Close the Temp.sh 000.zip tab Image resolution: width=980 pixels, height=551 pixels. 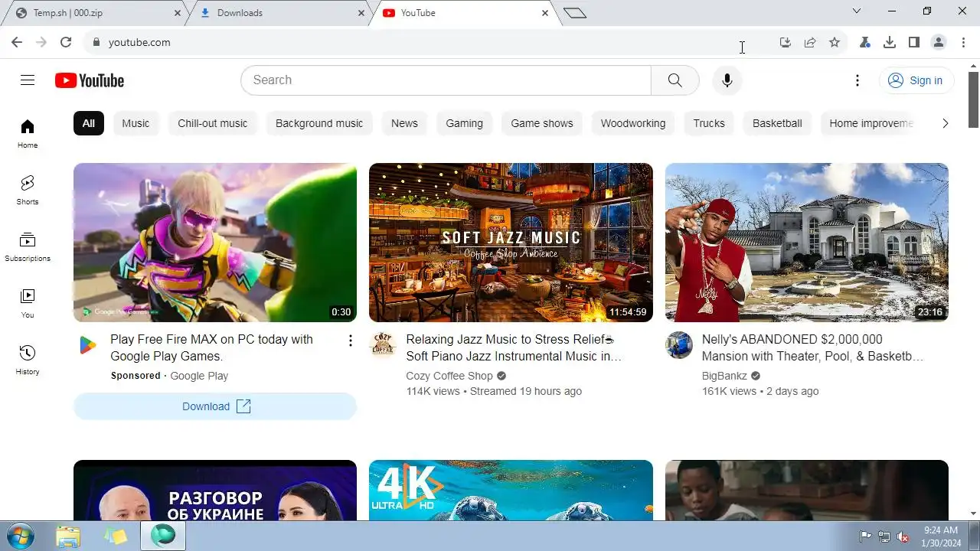click(x=178, y=13)
